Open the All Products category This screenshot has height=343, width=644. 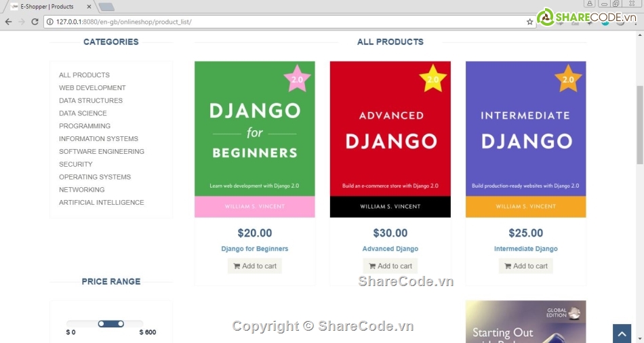click(x=84, y=75)
